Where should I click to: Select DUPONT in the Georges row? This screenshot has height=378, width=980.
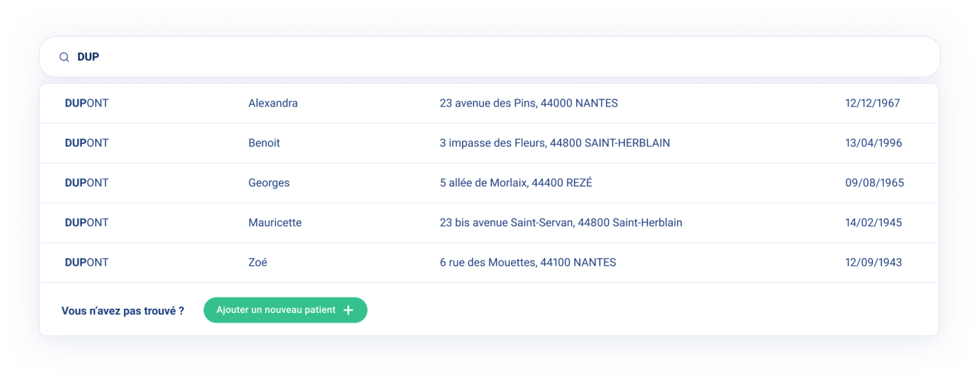87,183
